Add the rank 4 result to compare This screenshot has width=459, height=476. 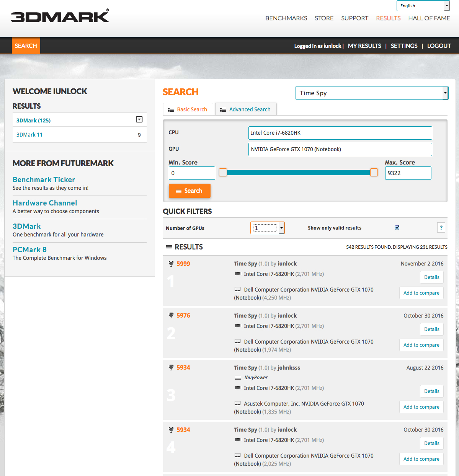tap(421, 459)
